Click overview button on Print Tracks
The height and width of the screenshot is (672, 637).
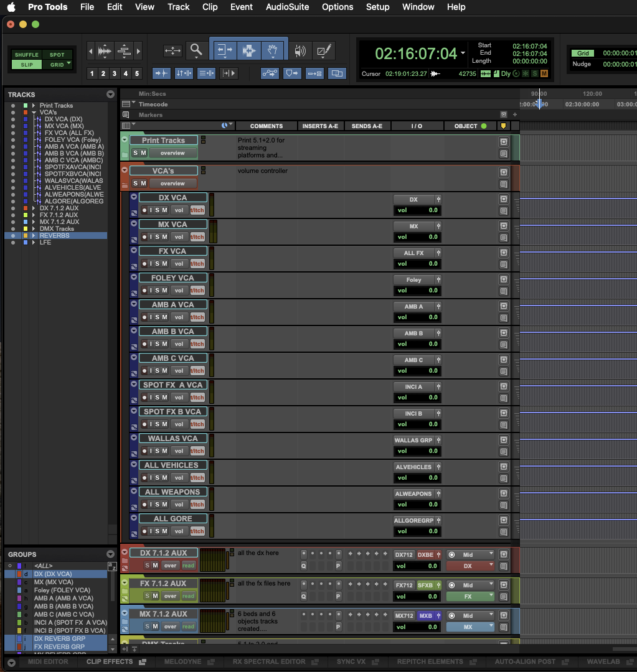click(172, 153)
